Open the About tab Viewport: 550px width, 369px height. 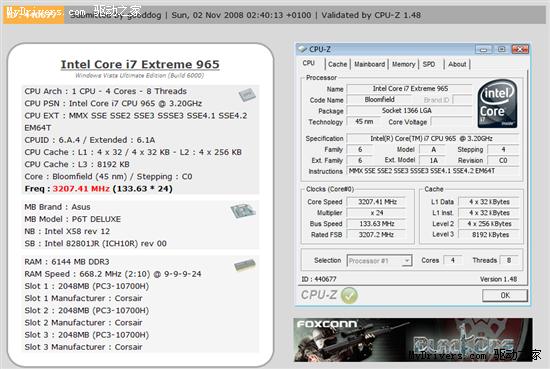[x=457, y=64]
